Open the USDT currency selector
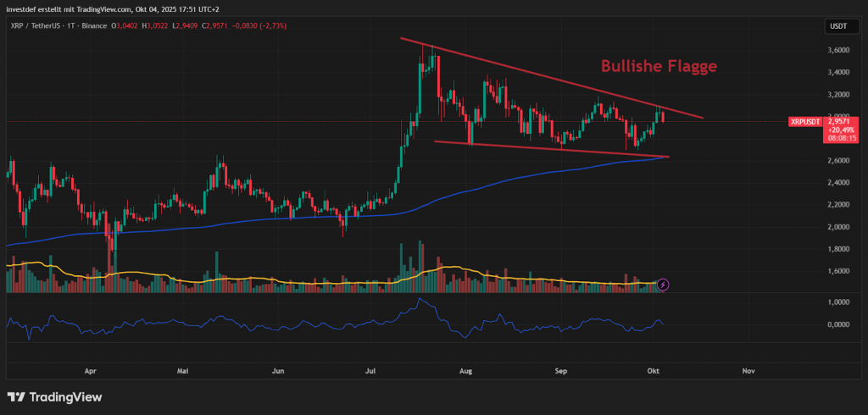The height and width of the screenshot is (415, 868). point(837,26)
